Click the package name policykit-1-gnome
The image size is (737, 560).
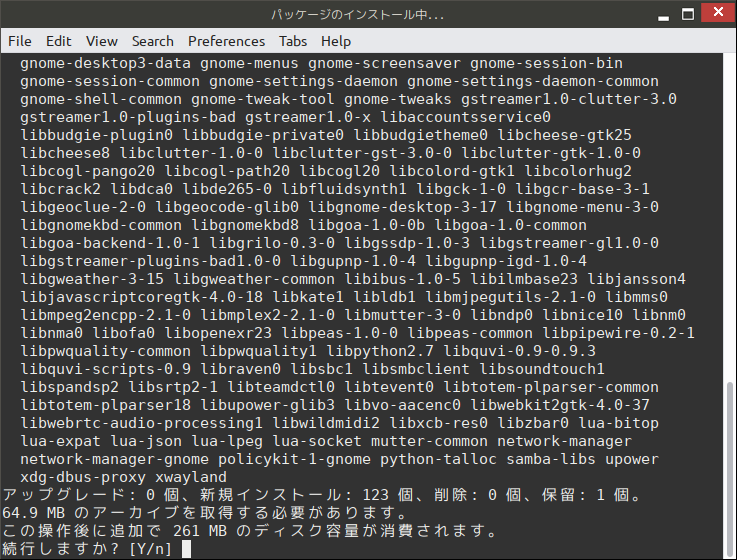pyautogui.click(x=294, y=459)
